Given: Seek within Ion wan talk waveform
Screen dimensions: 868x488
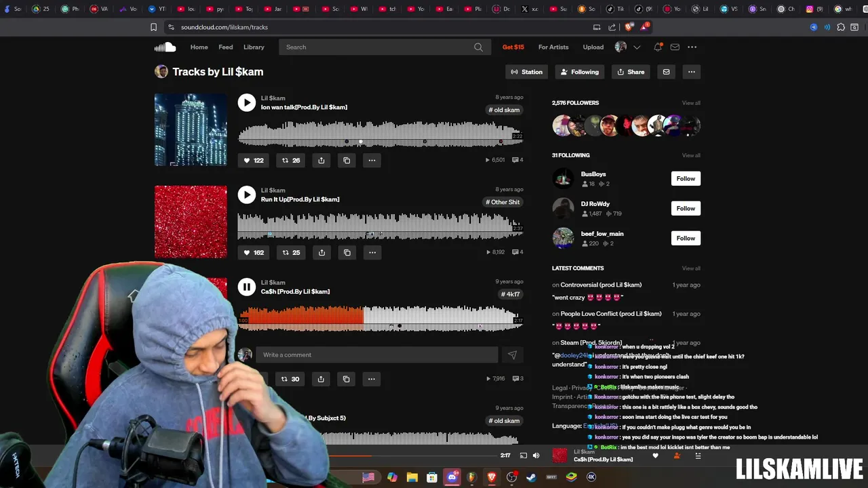Looking at the screenshot, I should (x=380, y=133).
